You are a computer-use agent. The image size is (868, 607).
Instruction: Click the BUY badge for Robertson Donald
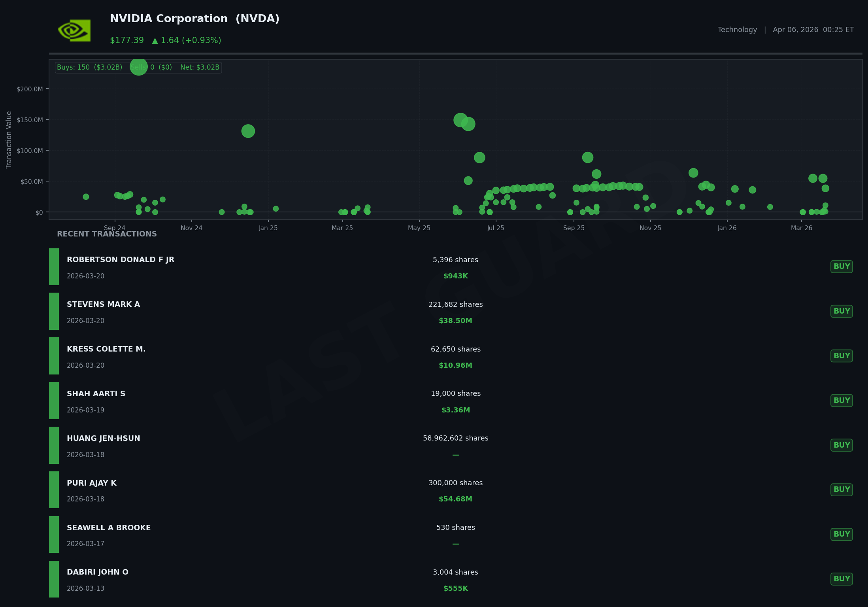point(841,267)
